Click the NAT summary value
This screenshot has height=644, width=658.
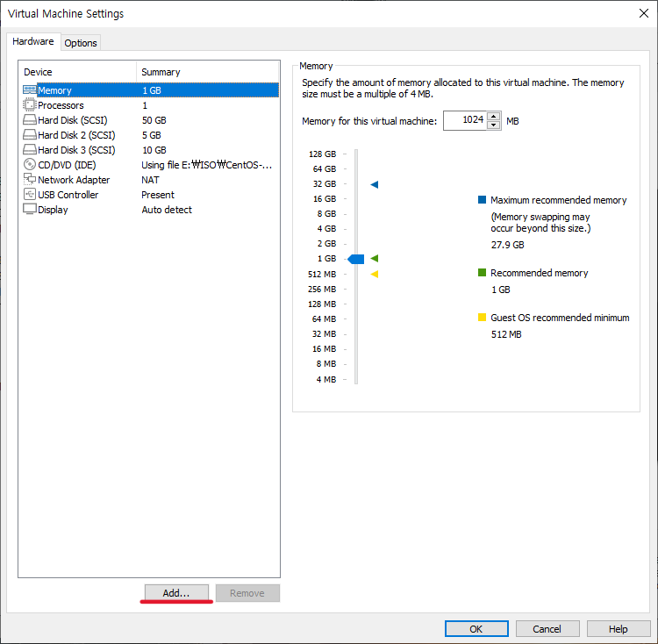(150, 180)
